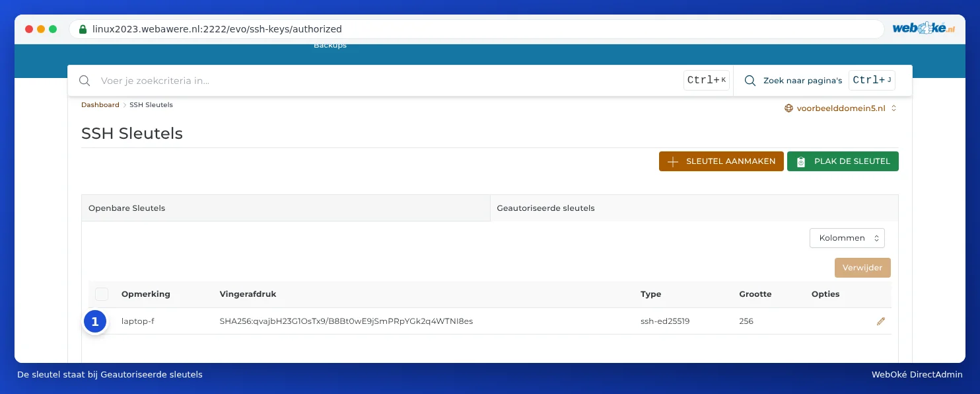Viewport: 980px width, 394px height.
Task: Switch to the Openbare Sleutels tab
Action: [285, 208]
